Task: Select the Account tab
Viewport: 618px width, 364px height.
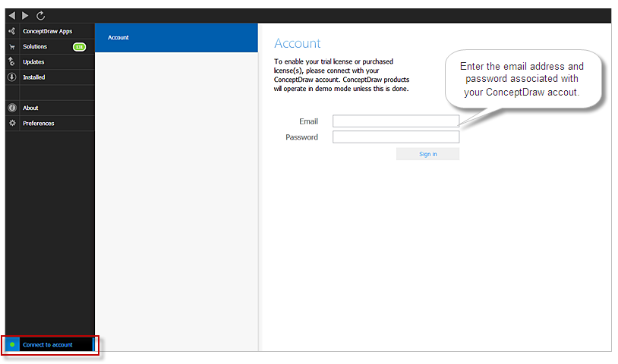Action: (x=176, y=37)
